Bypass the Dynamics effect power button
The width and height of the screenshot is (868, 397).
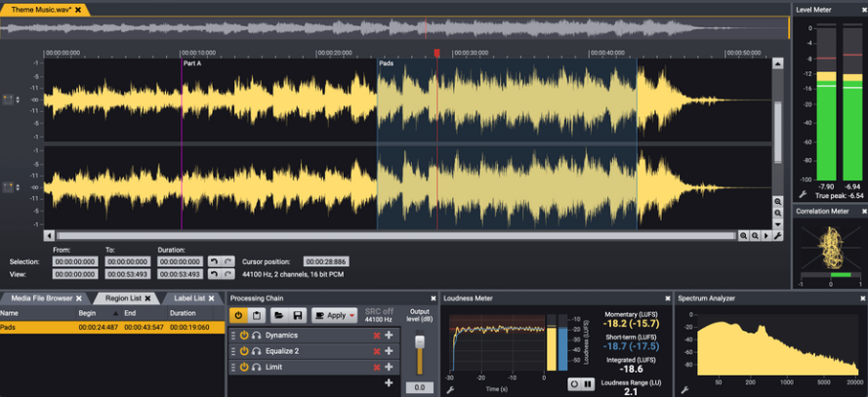tap(244, 336)
